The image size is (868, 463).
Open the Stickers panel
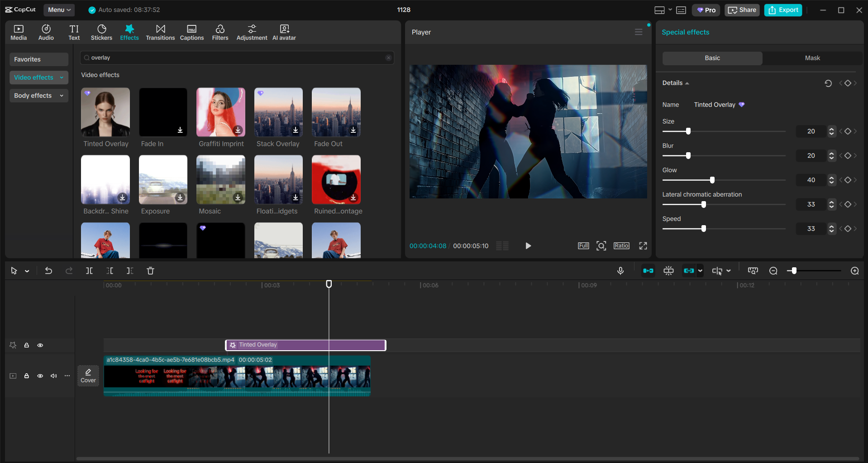click(x=101, y=32)
